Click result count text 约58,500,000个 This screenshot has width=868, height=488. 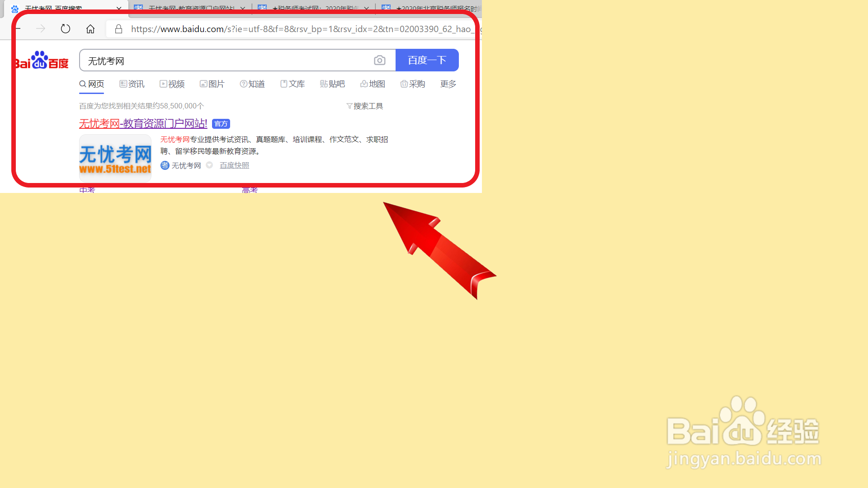(179, 106)
